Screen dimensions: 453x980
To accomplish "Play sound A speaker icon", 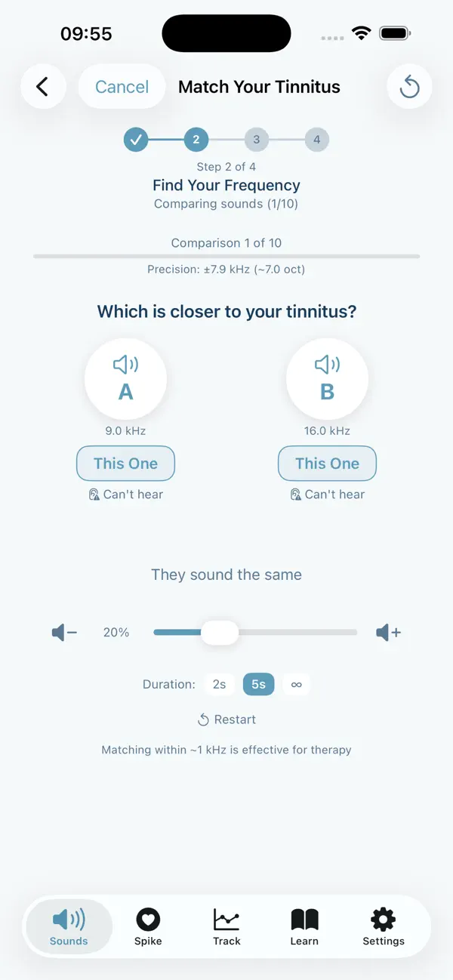I will click(x=125, y=364).
